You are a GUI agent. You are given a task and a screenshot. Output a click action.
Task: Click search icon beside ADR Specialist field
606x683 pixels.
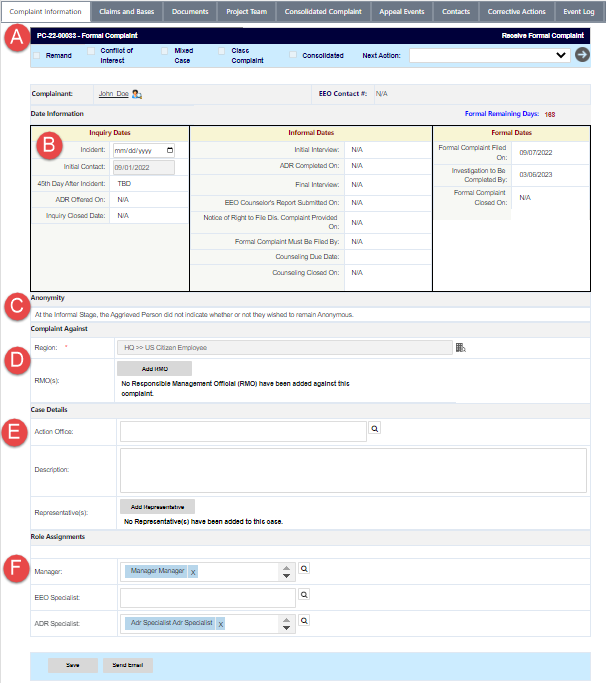click(x=304, y=620)
